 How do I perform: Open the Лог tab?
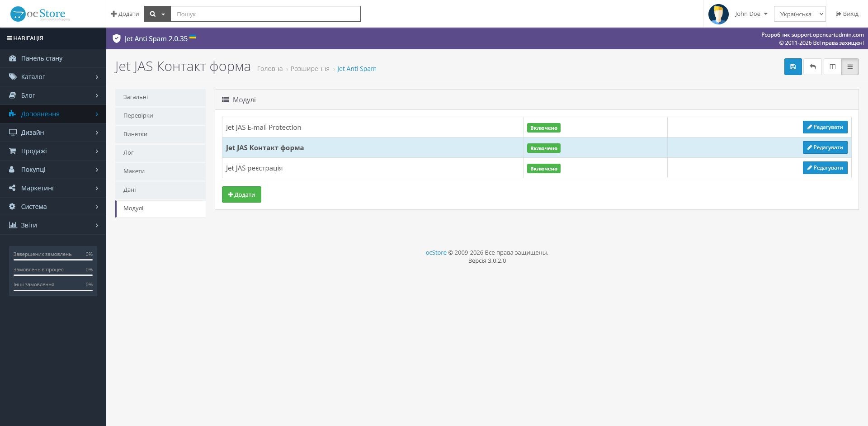[x=160, y=153]
